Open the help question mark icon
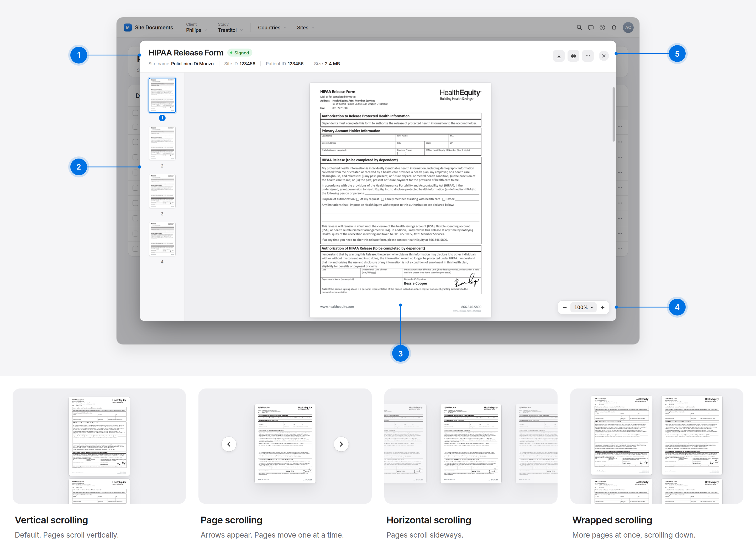 602,28
